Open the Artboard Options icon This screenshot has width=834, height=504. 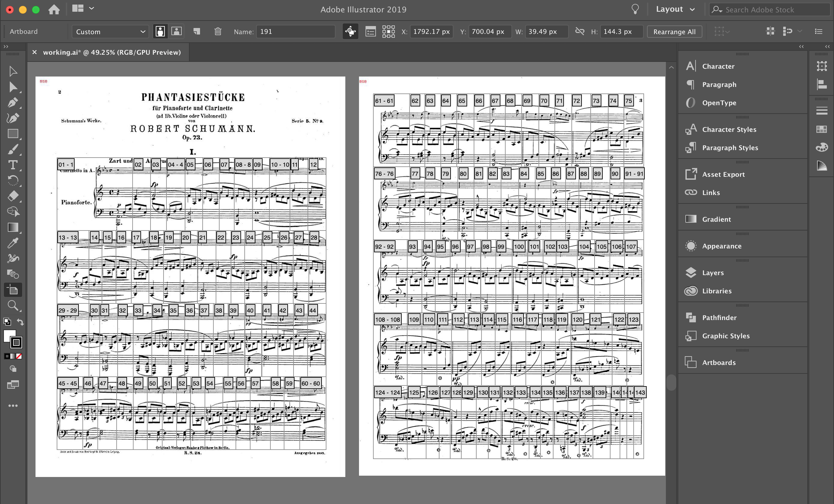tap(370, 32)
